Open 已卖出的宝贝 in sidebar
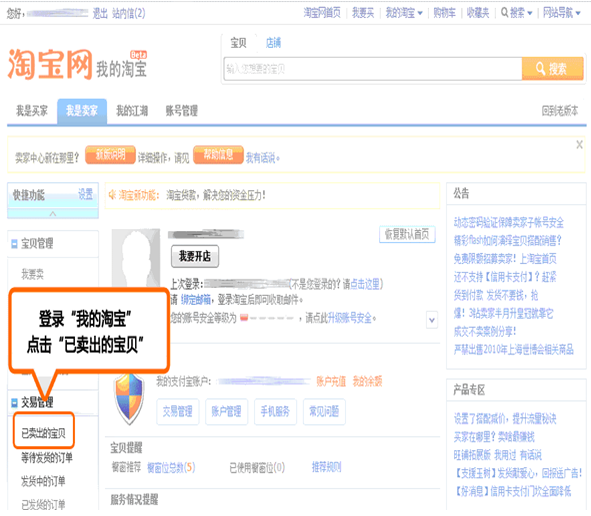Image resolution: width=591 pixels, height=516 pixels. pos(44,433)
